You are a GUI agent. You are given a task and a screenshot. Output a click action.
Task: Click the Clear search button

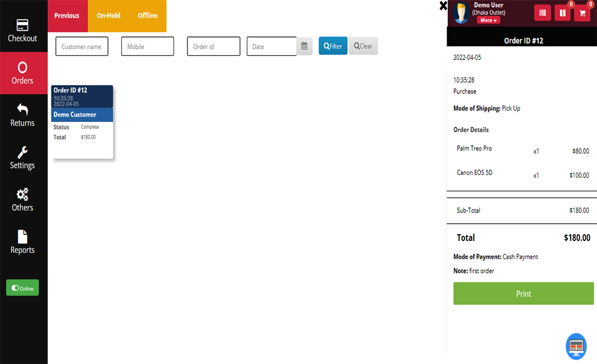[x=363, y=46]
